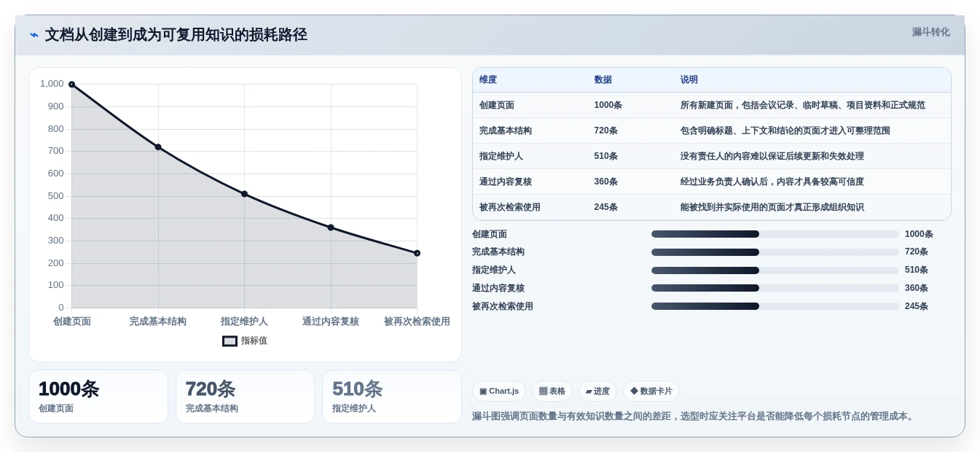
Task: Select the 通过内容复核 data point on chart
Action: (331, 227)
